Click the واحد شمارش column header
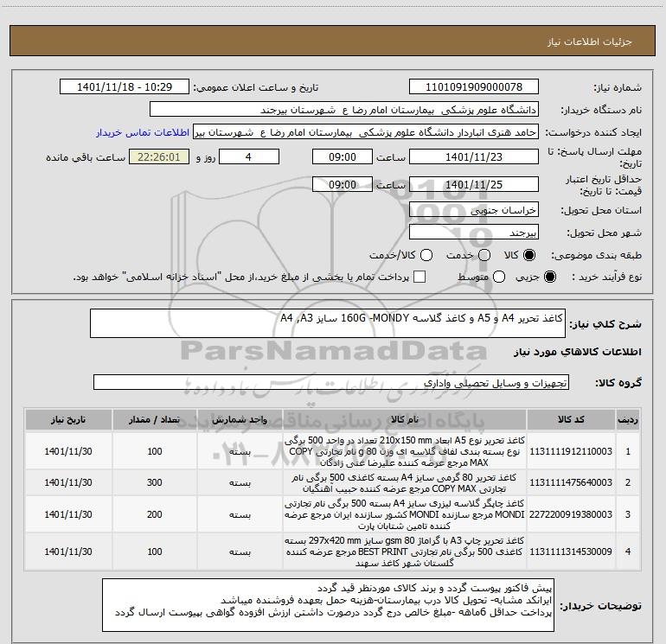The width and height of the screenshot is (666, 644). tap(240, 420)
